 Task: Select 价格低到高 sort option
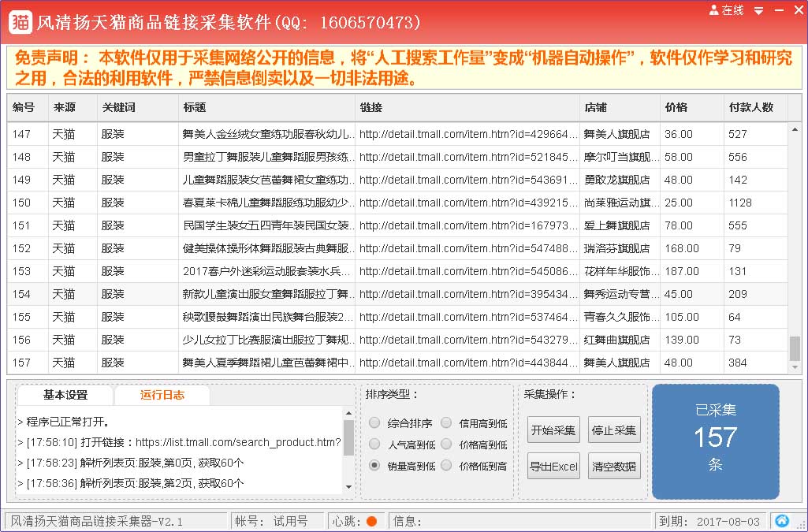446,466
